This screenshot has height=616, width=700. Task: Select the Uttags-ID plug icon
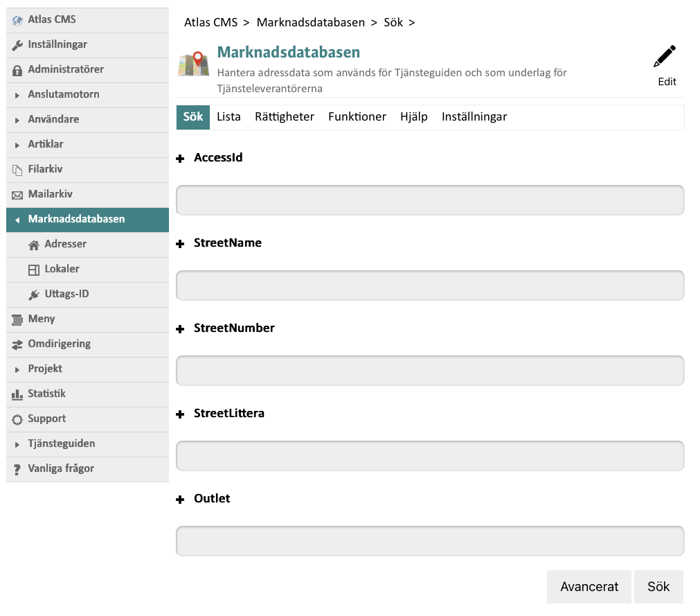[x=33, y=294]
